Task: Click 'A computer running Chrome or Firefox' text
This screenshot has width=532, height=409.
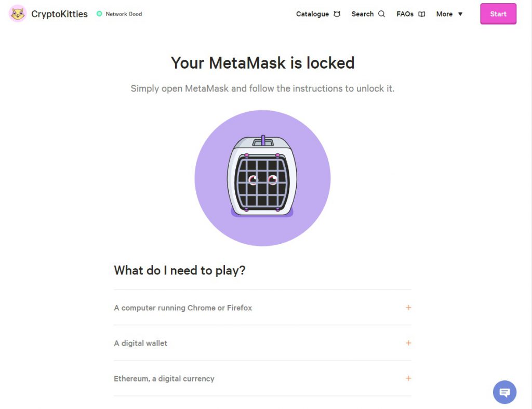Action: (183, 308)
